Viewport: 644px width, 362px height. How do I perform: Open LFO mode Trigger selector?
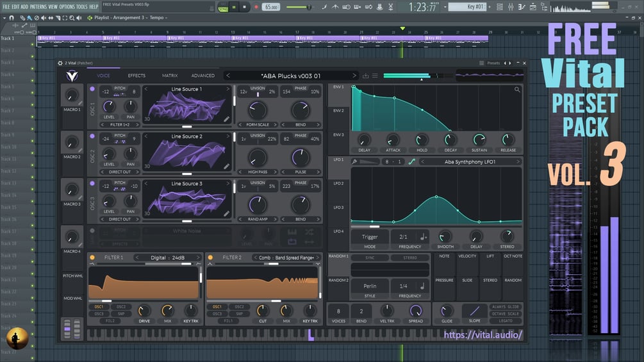[x=370, y=237]
